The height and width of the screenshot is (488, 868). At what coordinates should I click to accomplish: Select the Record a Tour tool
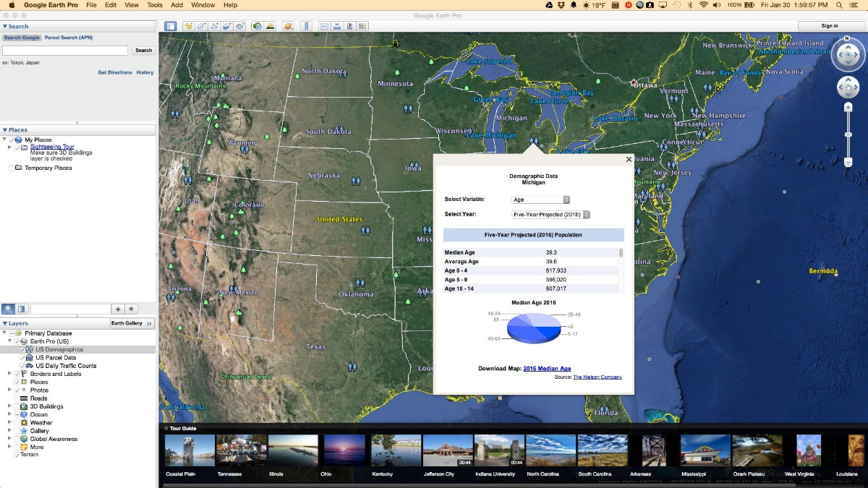coord(239,26)
